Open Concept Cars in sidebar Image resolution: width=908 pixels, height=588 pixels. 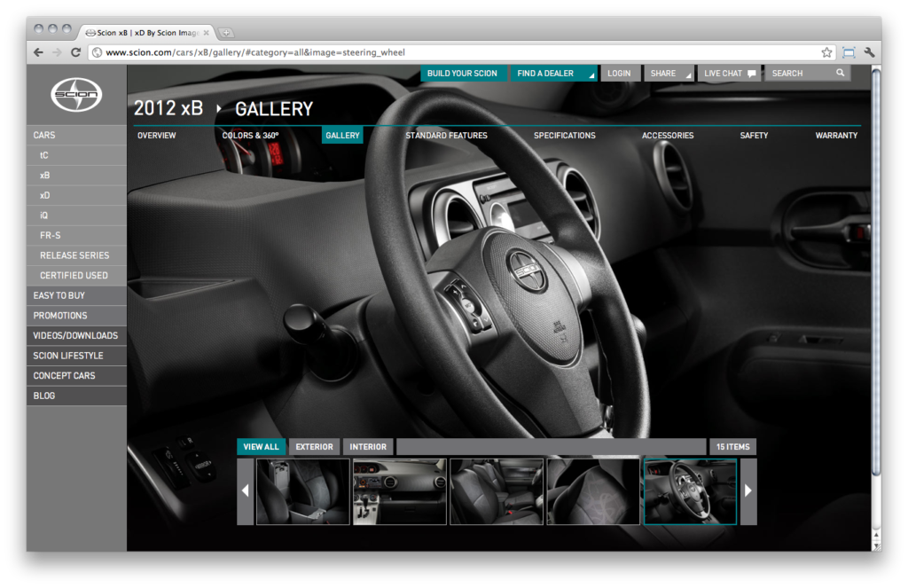pos(76,375)
